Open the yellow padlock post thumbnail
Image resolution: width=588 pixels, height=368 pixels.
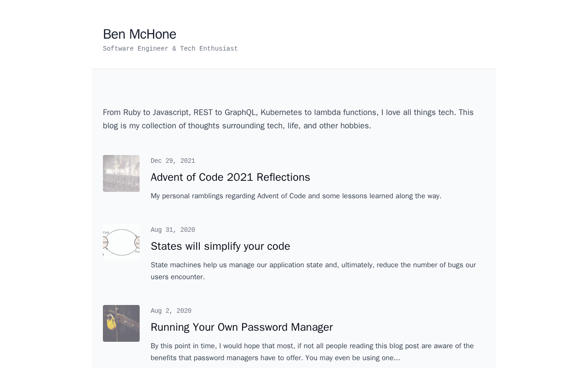click(x=121, y=323)
